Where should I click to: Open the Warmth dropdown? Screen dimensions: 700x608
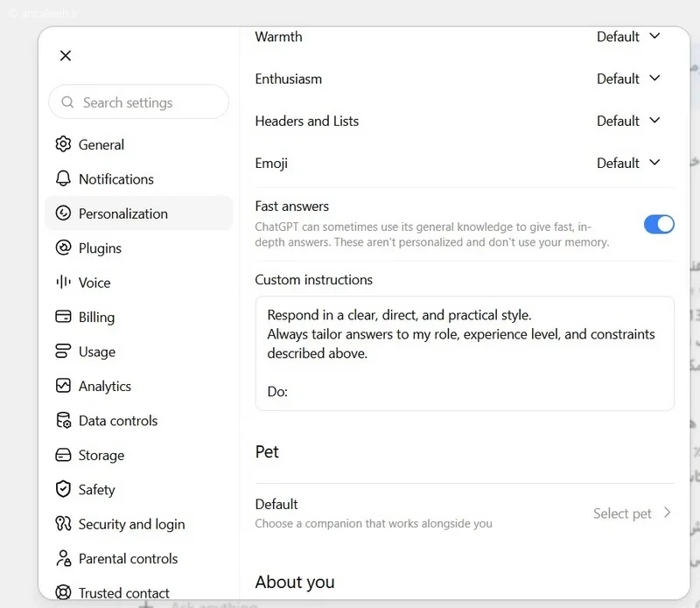628,37
